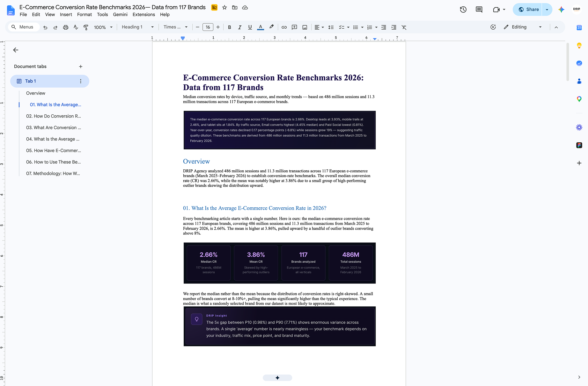The width and height of the screenshot is (588, 386).
Task: Open the text color picker
Action: [261, 27]
